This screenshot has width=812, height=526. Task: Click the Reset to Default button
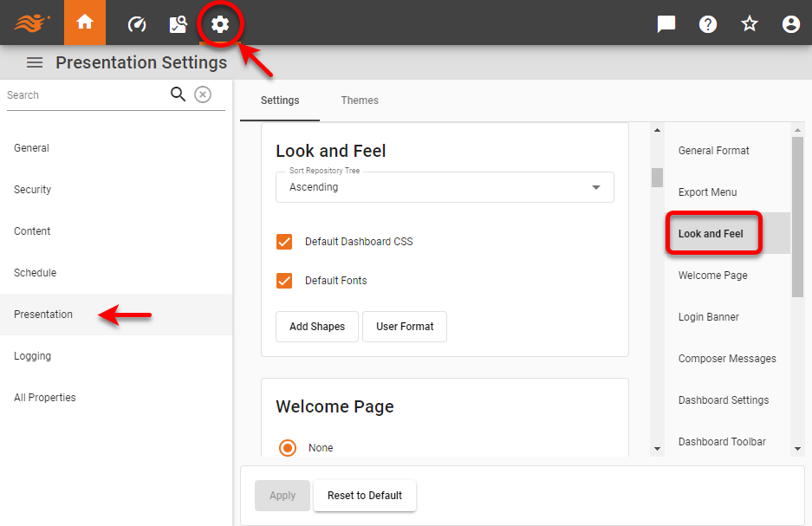tap(364, 495)
